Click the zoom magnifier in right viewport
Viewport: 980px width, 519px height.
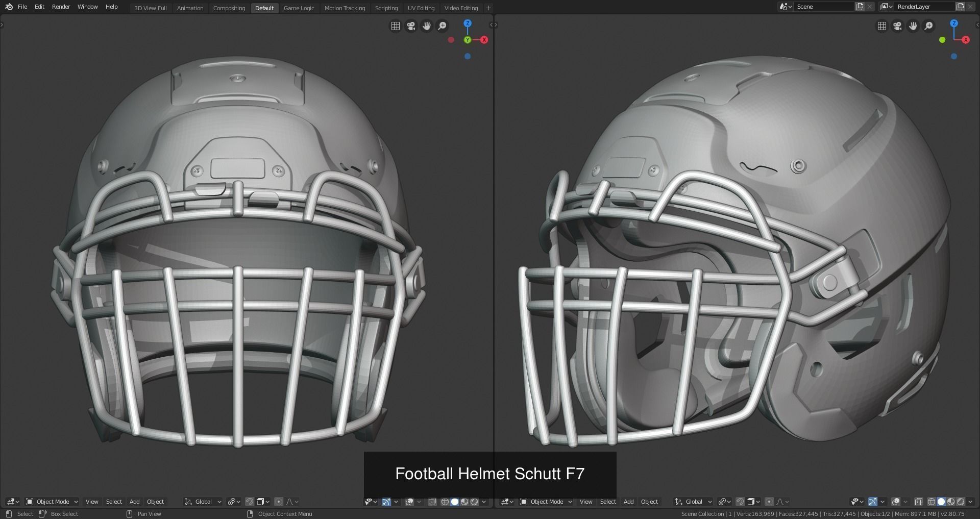929,26
